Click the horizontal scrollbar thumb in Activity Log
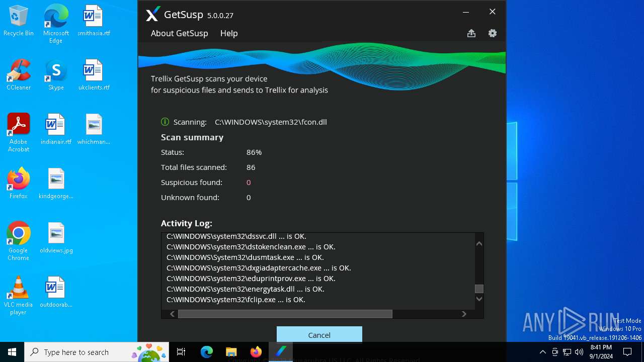Image resolution: width=644 pixels, height=362 pixels. coord(285,314)
